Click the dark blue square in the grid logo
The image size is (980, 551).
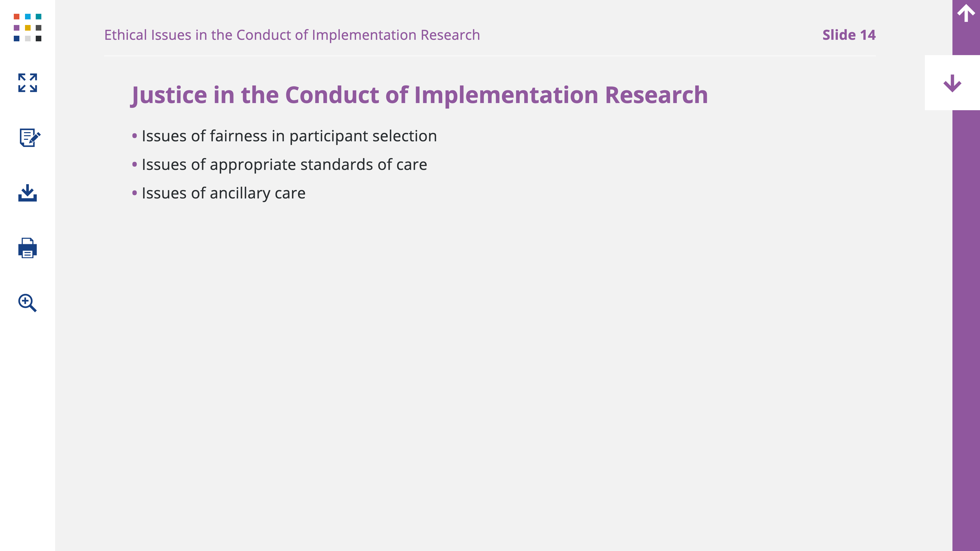[16, 39]
